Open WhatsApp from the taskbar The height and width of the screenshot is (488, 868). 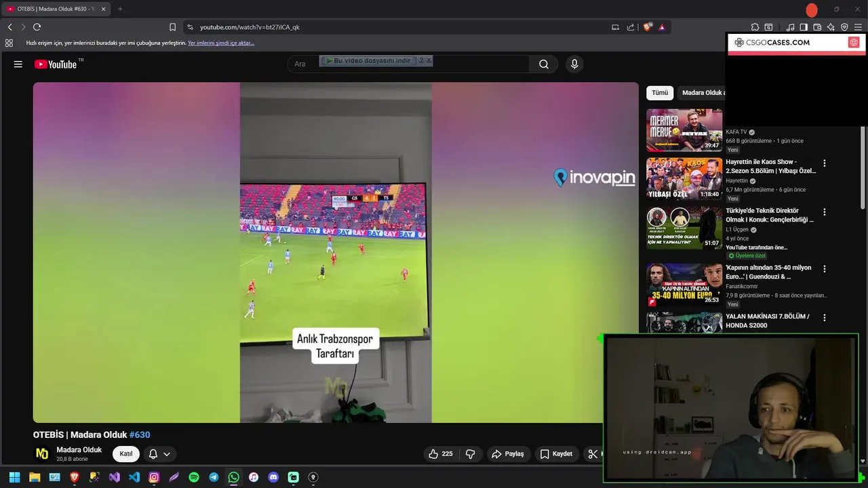(x=233, y=477)
